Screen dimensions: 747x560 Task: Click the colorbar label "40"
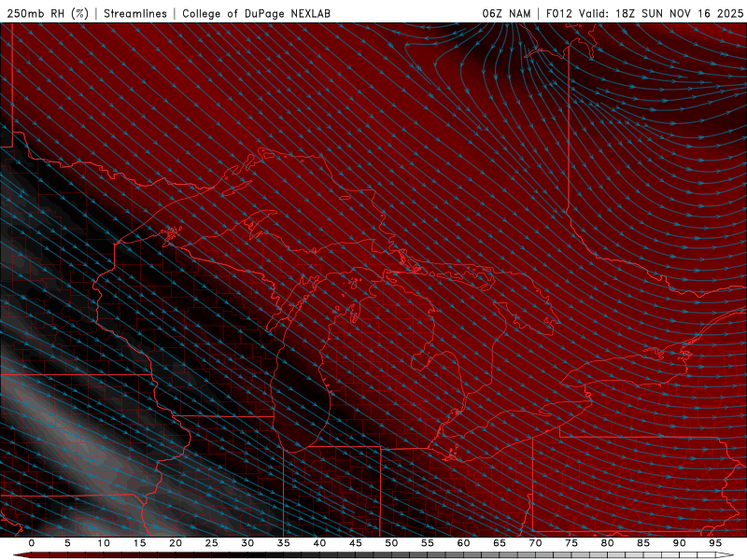(x=319, y=543)
